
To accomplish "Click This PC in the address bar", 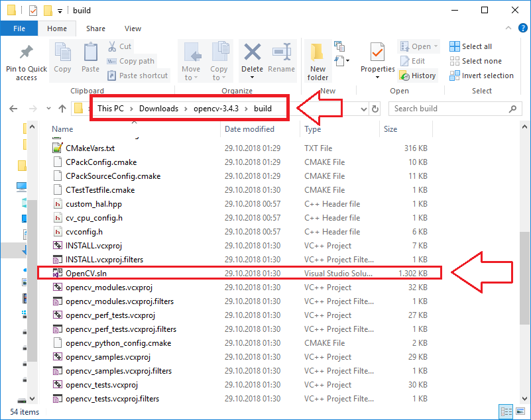I will click(x=111, y=109).
